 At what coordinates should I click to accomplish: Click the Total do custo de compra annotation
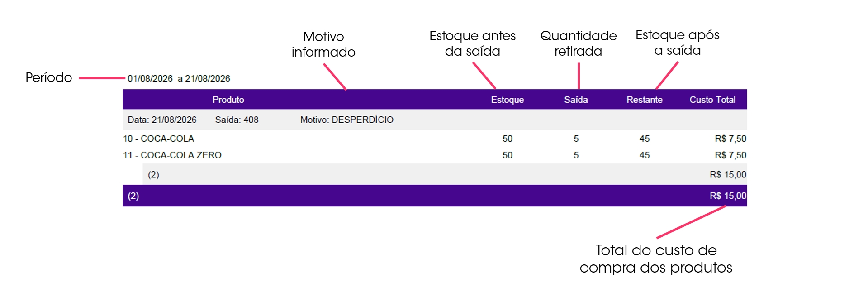(656, 259)
